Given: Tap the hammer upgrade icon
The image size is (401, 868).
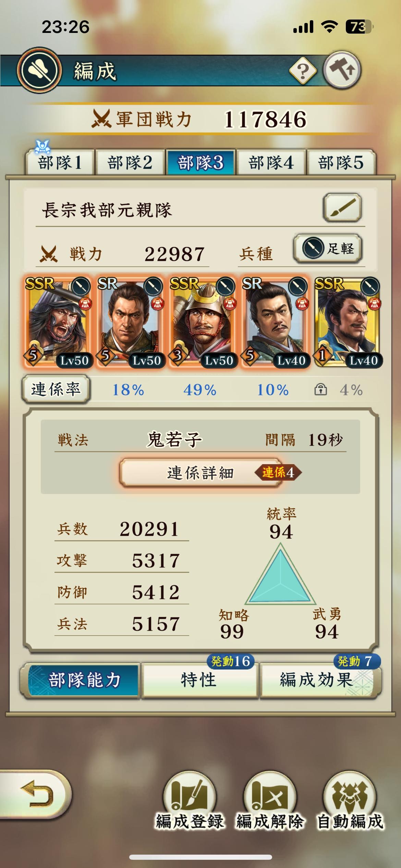Looking at the screenshot, I should (x=342, y=70).
